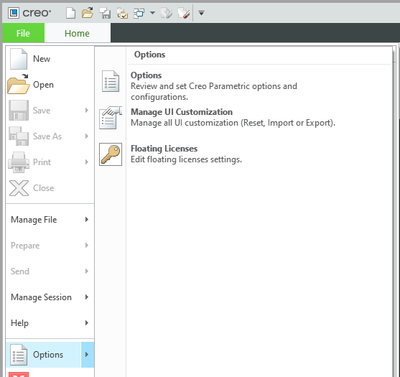Screen dimensions: 400x377
Task: Click the list icon beside Options in left menu
Action: tap(19, 355)
